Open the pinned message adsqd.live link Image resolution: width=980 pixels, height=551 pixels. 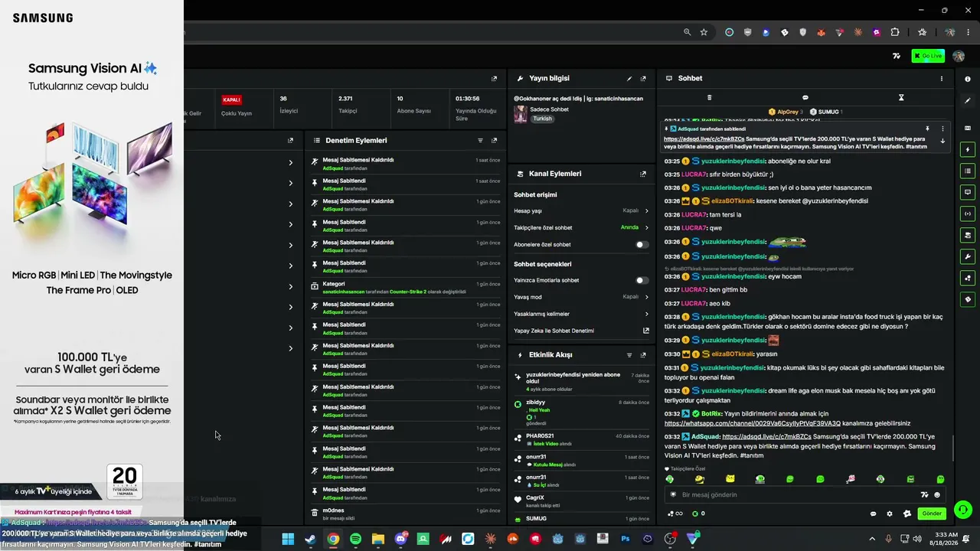[x=704, y=139]
